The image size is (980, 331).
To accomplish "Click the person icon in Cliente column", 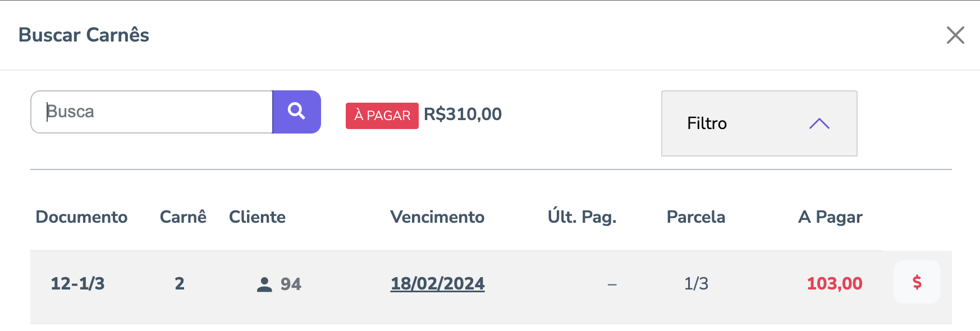I will coord(264,284).
